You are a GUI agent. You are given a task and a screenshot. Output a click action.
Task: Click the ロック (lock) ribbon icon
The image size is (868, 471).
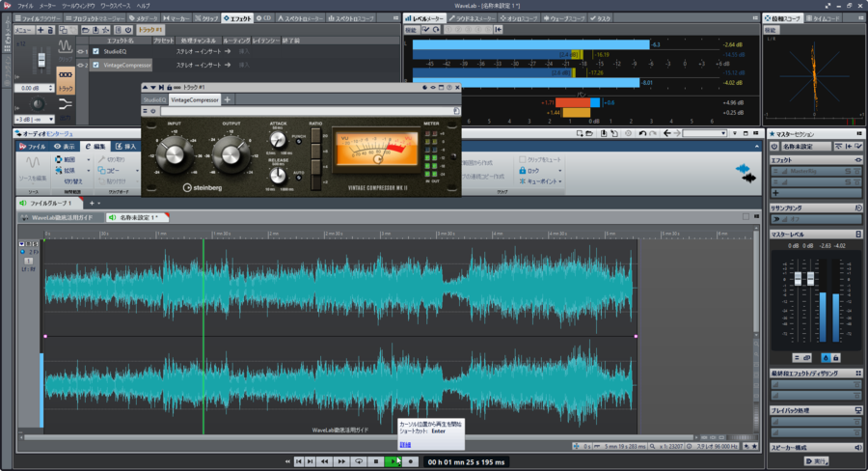(x=522, y=171)
